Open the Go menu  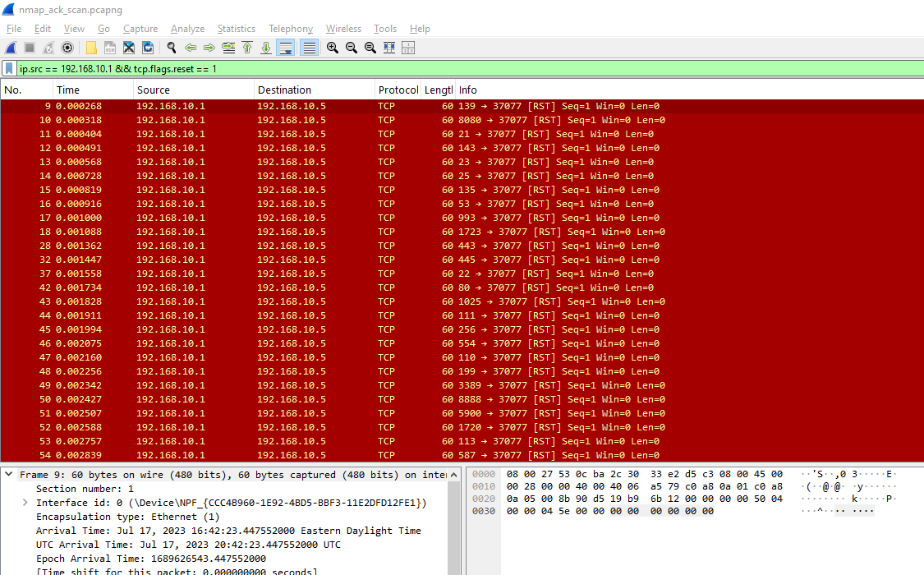[103, 28]
